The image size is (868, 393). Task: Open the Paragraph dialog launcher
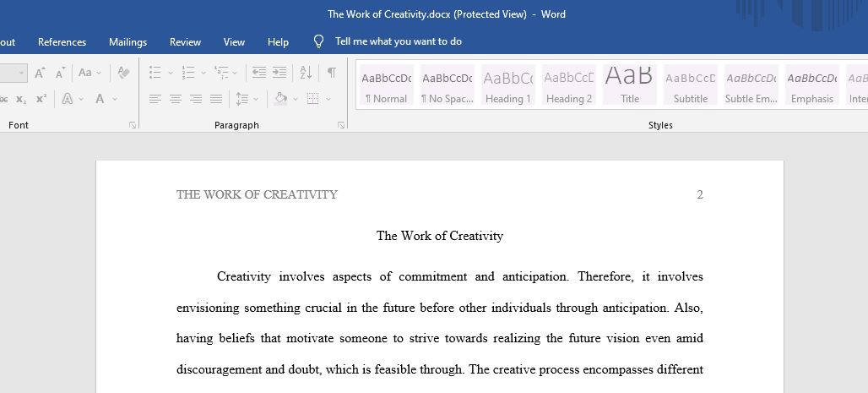pyautogui.click(x=341, y=125)
